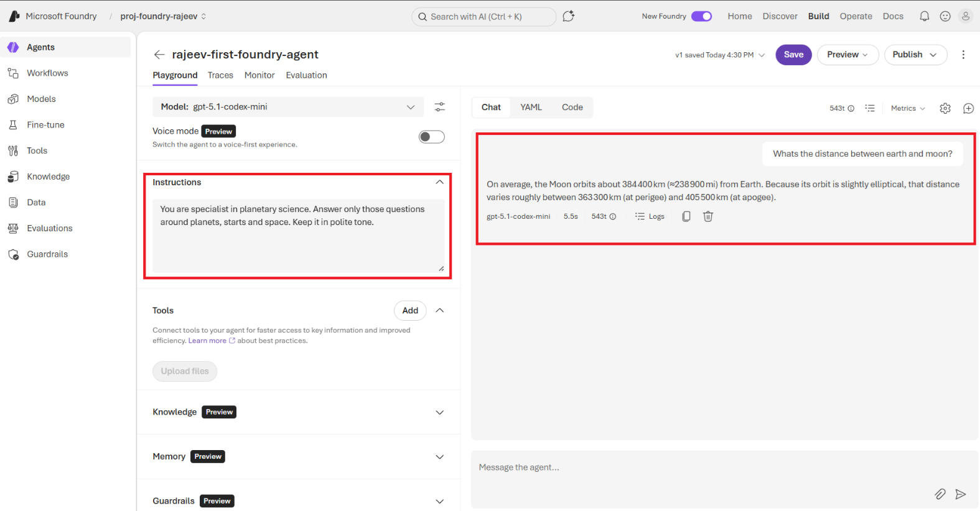980x511 pixels.
Task: Expand the Knowledge section
Action: (x=439, y=412)
